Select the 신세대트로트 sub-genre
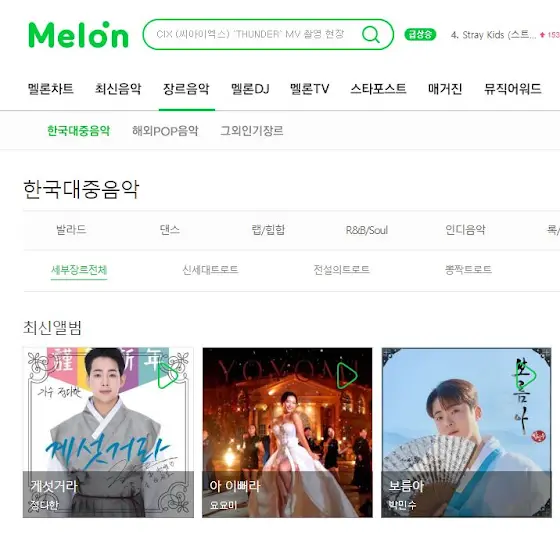The height and width of the screenshot is (560, 560). 210,270
